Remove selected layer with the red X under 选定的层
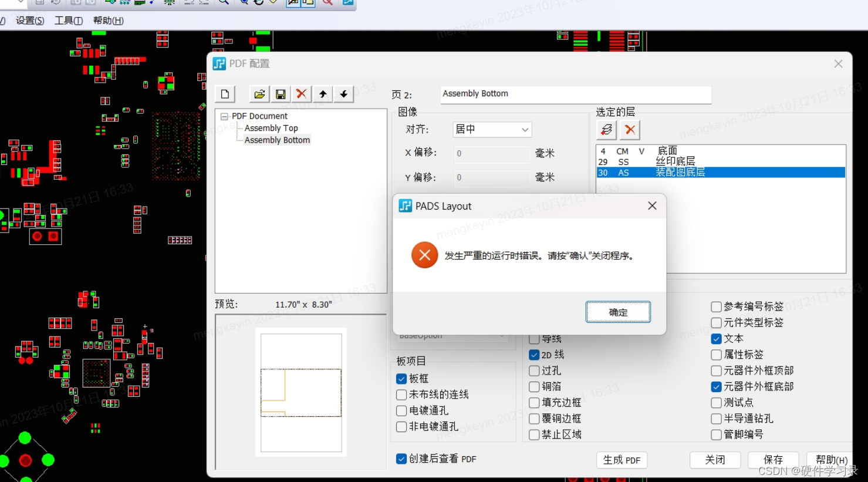 [629, 129]
